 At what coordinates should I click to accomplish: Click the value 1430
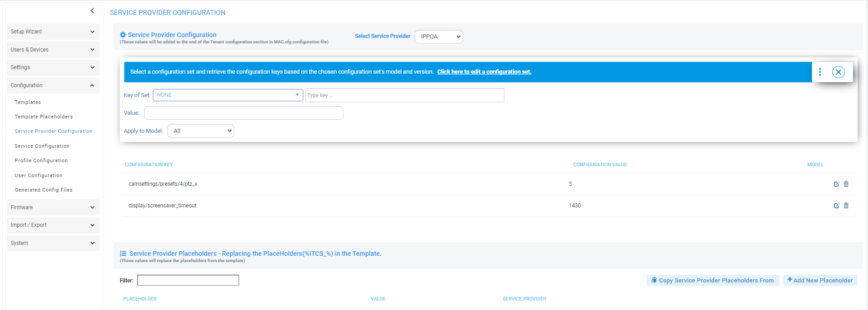pos(575,206)
